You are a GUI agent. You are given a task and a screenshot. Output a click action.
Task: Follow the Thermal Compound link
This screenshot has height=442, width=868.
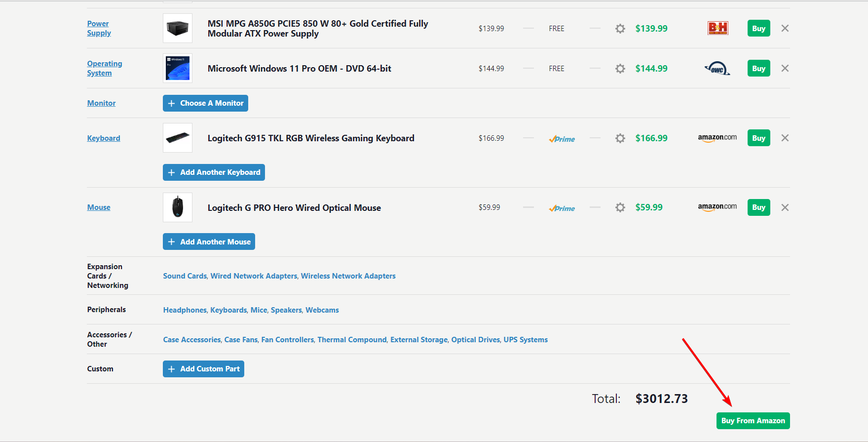click(x=352, y=340)
